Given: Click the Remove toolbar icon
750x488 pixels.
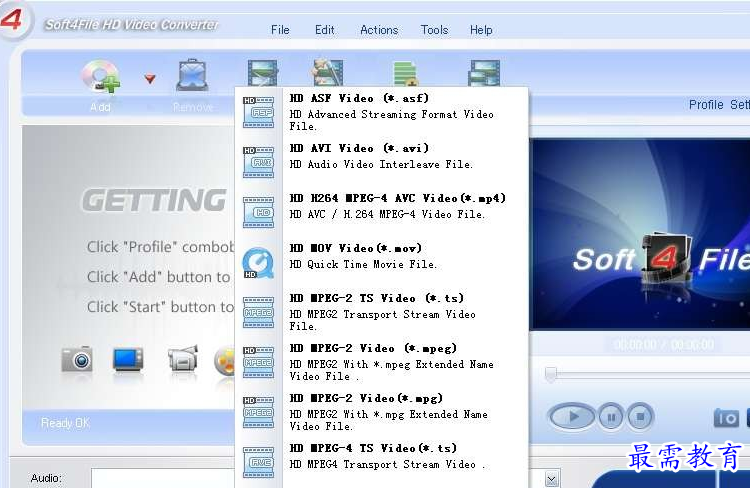Looking at the screenshot, I should pyautogui.click(x=192, y=75).
